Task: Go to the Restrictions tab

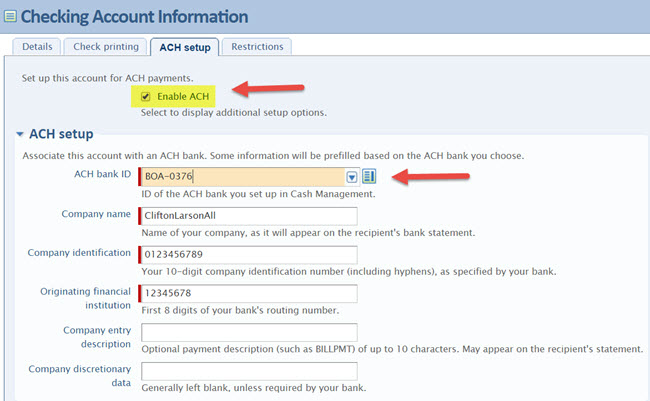Action: [x=257, y=46]
